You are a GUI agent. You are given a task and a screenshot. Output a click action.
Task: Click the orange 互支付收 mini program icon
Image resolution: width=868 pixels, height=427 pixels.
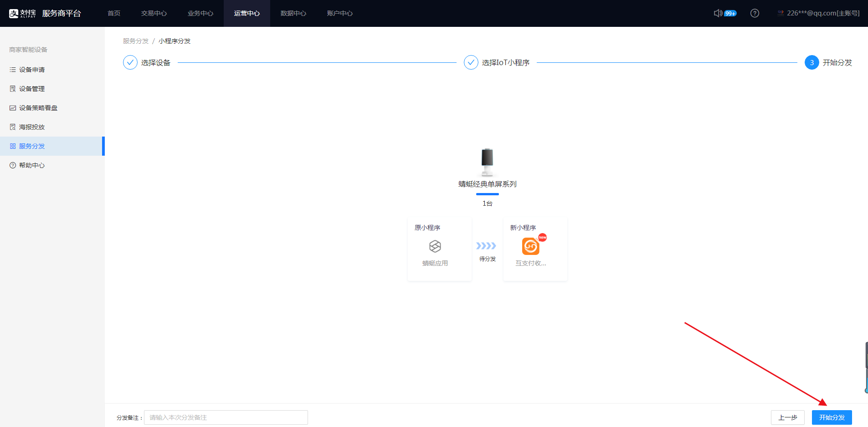point(531,246)
